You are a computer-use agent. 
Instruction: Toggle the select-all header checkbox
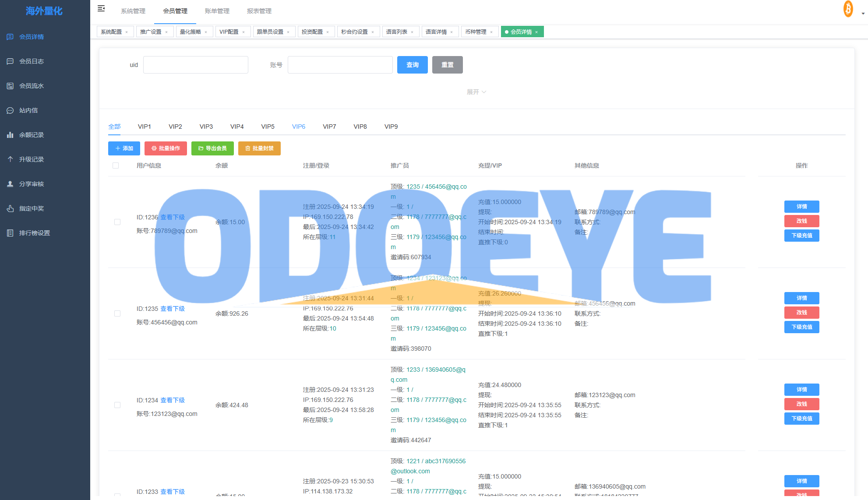click(116, 165)
